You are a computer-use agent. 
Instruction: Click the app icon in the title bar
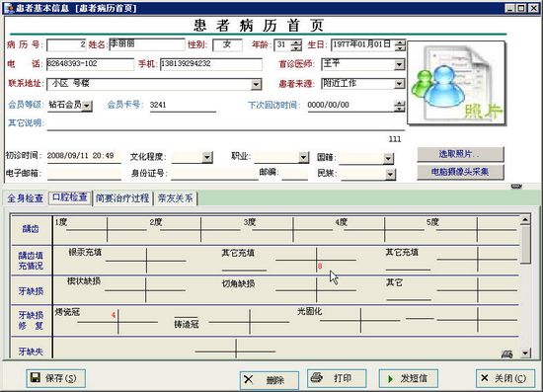click(8, 8)
